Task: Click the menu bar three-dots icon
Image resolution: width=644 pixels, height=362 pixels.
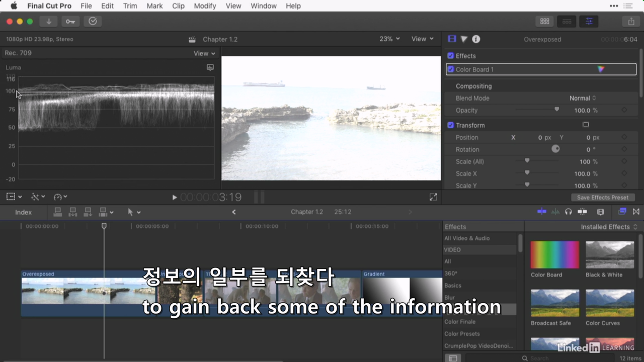Action: click(614, 6)
